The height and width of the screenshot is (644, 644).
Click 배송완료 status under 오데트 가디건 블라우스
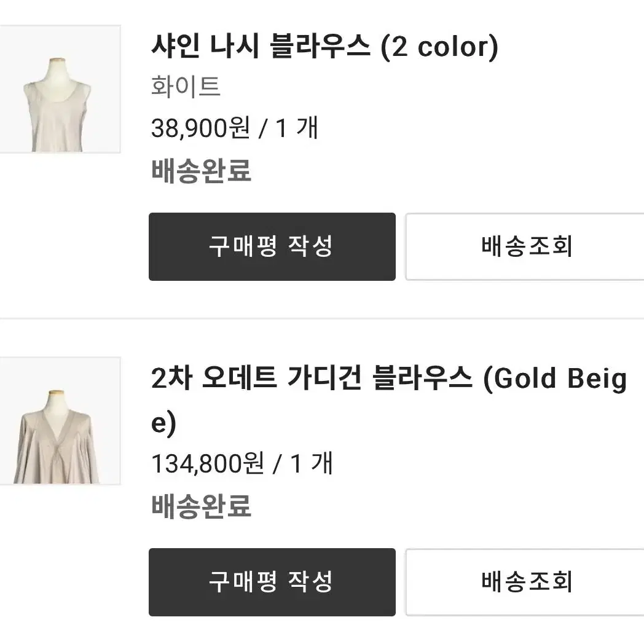point(202,506)
